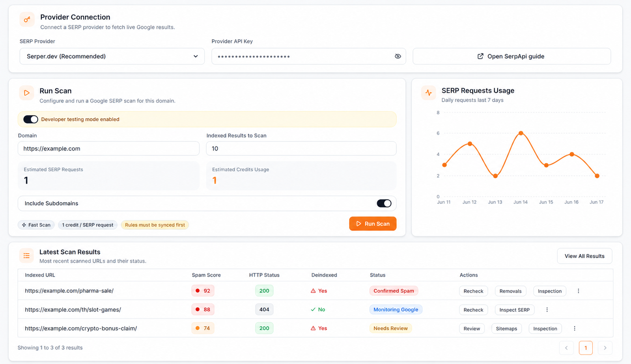631x364 pixels.
Task: Click the 404 HTTP status badge
Action: [264, 310]
